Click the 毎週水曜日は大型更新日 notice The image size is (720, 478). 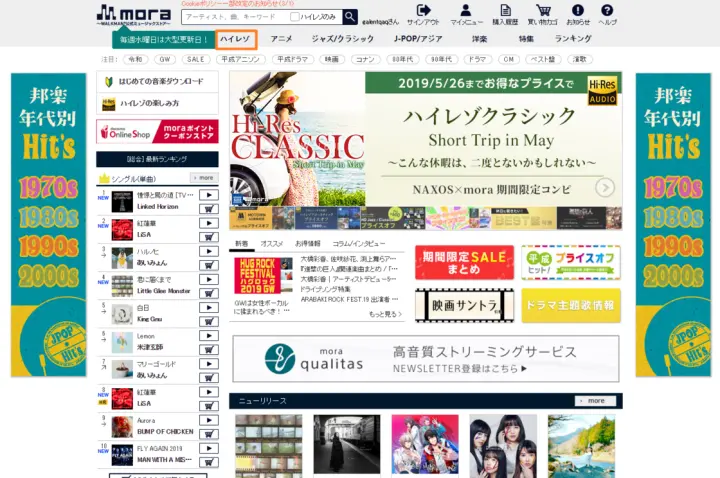(x=163, y=40)
